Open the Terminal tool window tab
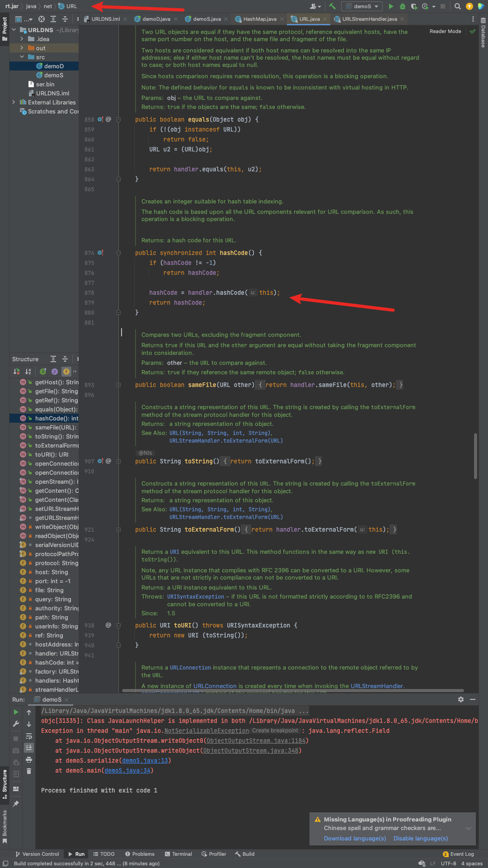This screenshot has width=488, height=868. pyautogui.click(x=178, y=854)
